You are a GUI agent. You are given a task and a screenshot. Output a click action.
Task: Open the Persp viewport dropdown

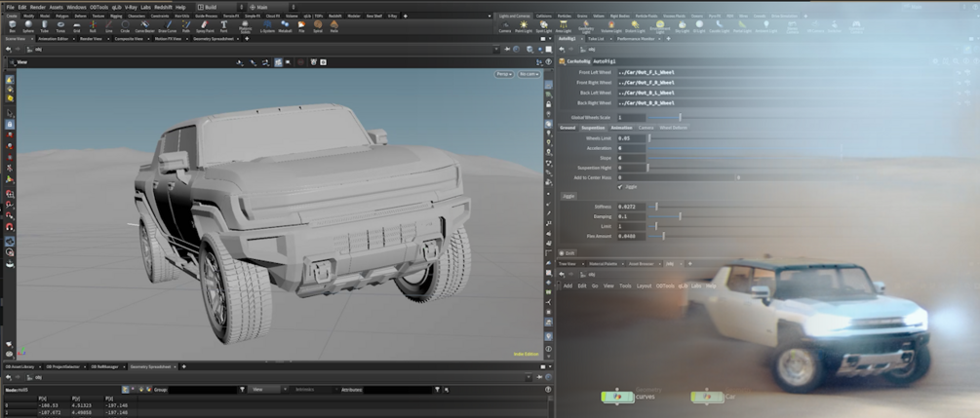click(x=504, y=74)
